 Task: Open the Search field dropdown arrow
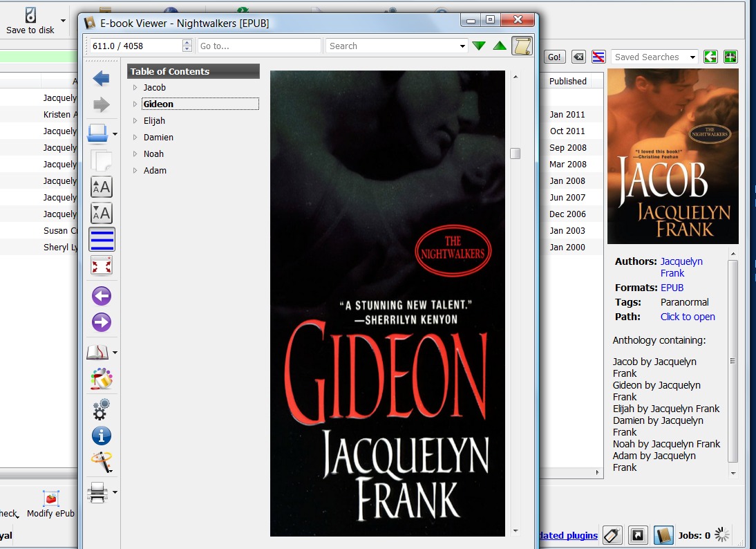coord(462,46)
